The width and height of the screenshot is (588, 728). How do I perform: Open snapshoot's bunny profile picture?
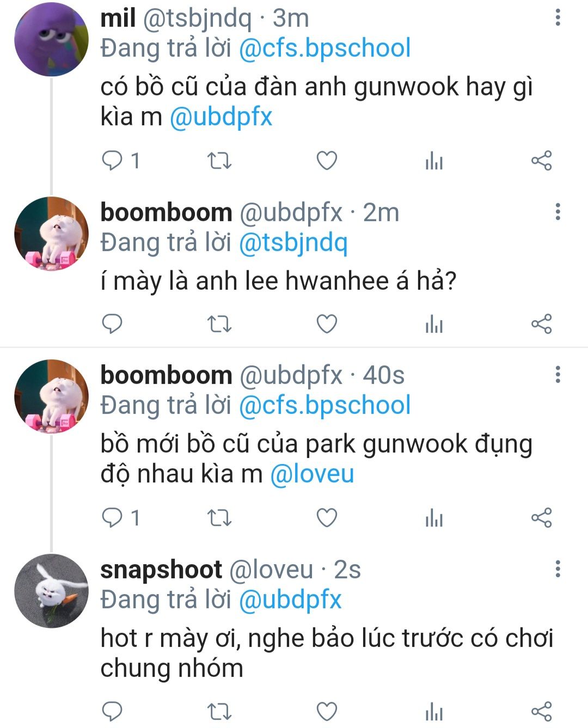(x=51, y=591)
